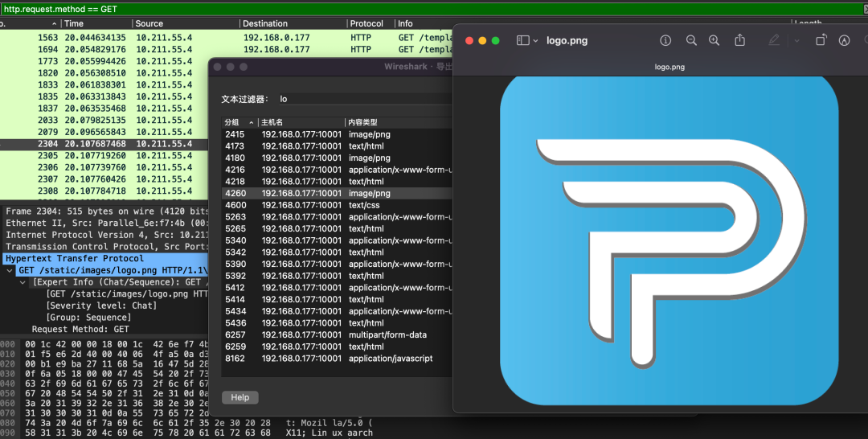Zoom out on logo.png
Image resolution: width=868 pixels, height=439 pixels.
(x=691, y=40)
